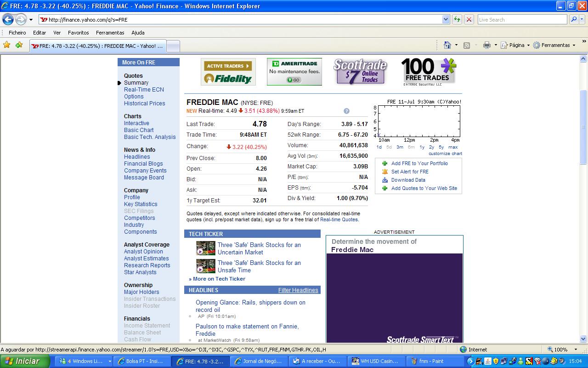This screenshot has height=368, width=588.
Task: Play video thumbnail for Uncertain Market story
Action: click(x=205, y=248)
